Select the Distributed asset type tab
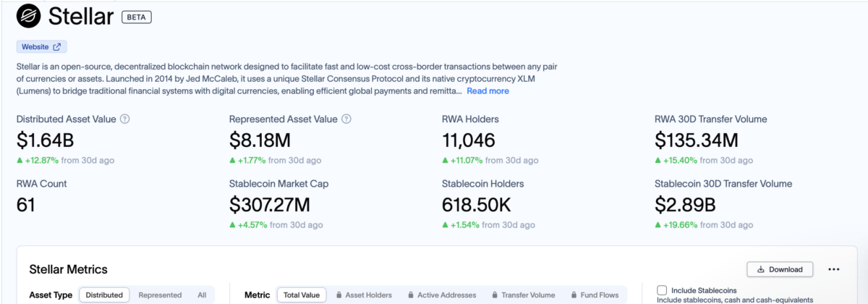Screen dimensions: 868x304 pyautogui.click(x=104, y=295)
